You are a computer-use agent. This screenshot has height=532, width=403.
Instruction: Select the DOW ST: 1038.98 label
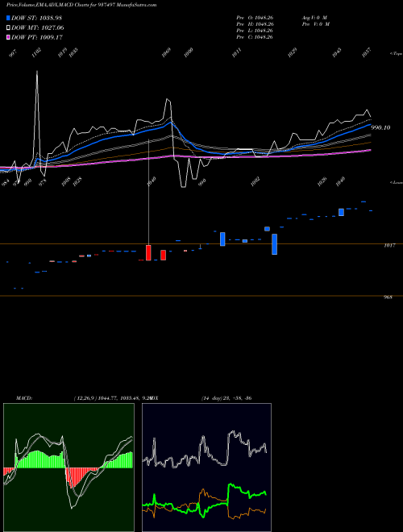(36, 18)
